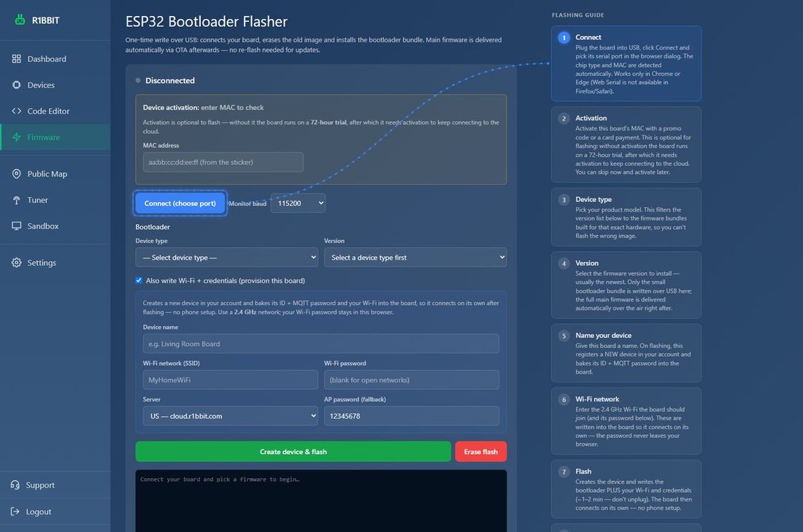Click the Settings gear icon
The width and height of the screenshot is (803, 532).
point(16,263)
